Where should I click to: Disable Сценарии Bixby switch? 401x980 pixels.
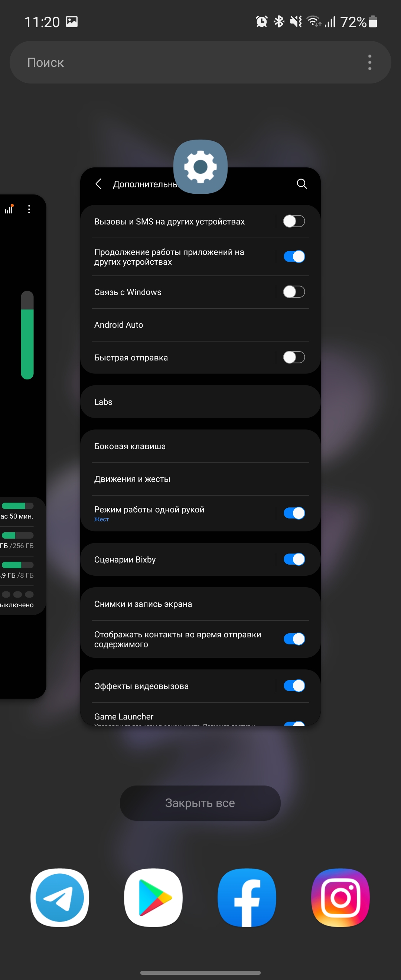[294, 559]
